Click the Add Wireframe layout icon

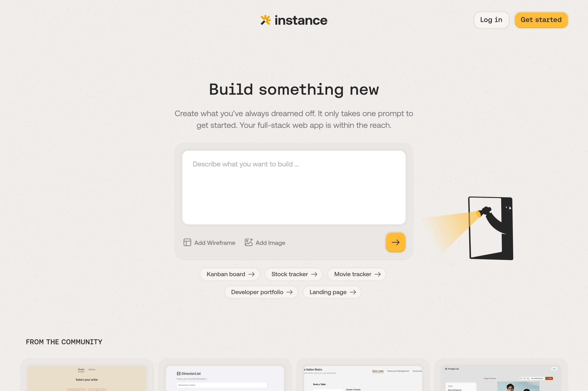pos(187,242)
